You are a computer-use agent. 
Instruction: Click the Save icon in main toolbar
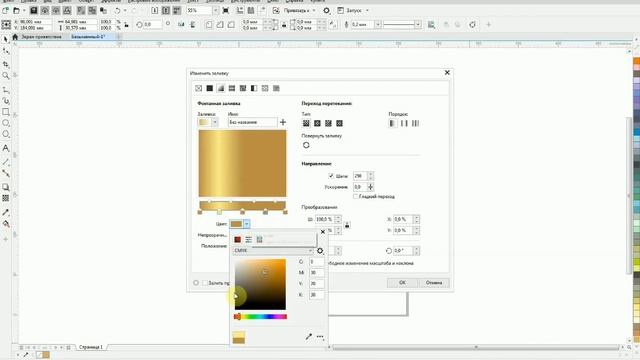[34, 10]
